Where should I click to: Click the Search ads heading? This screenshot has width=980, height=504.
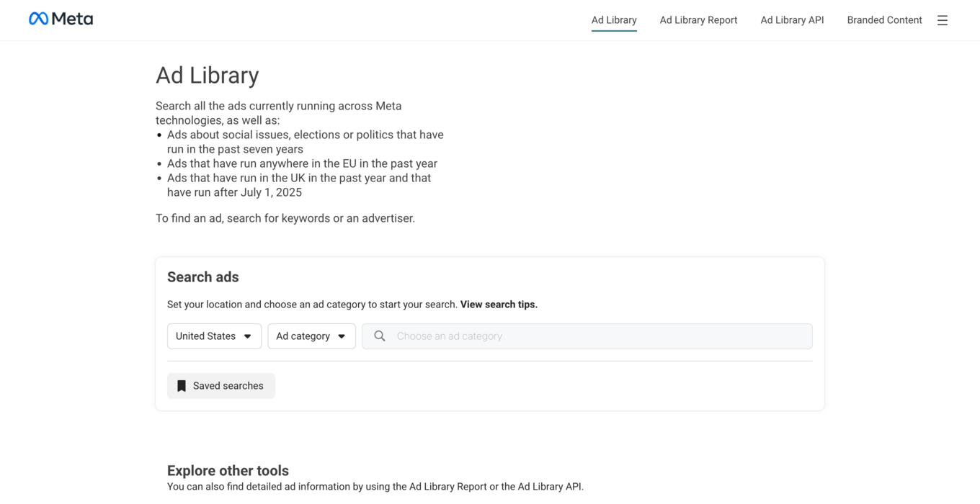(x=202, y=277)
